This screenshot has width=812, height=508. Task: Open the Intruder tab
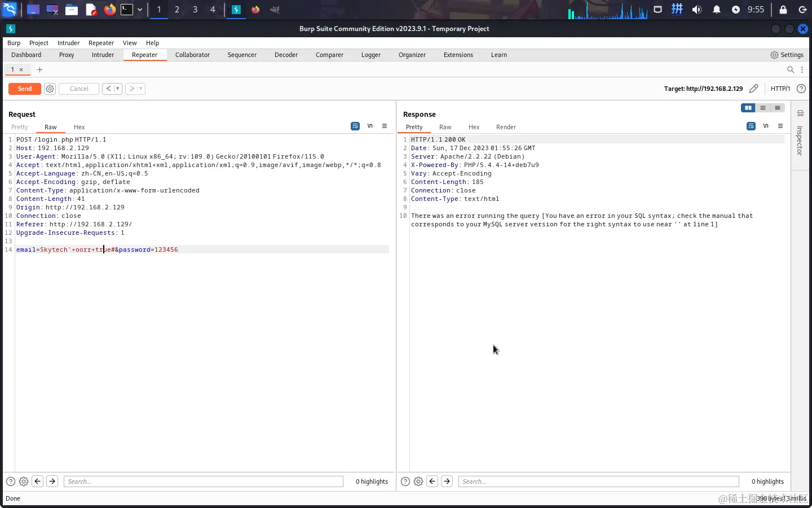[x=103, y=55]
